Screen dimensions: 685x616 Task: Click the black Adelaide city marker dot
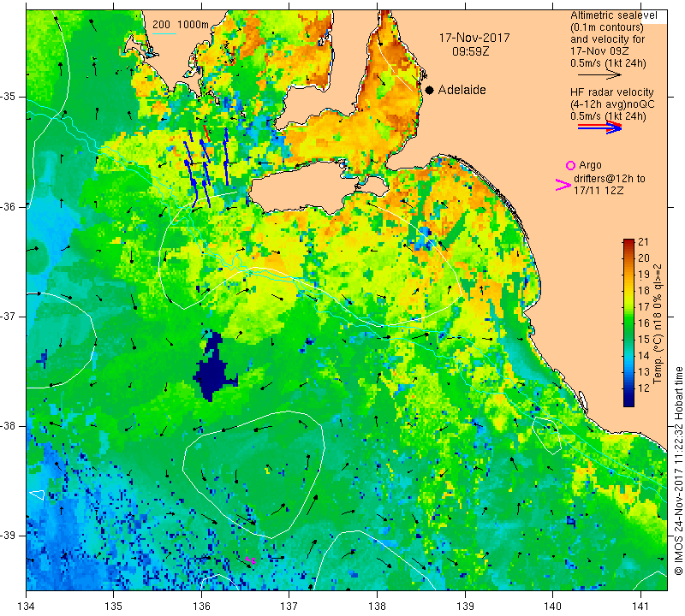430,90
